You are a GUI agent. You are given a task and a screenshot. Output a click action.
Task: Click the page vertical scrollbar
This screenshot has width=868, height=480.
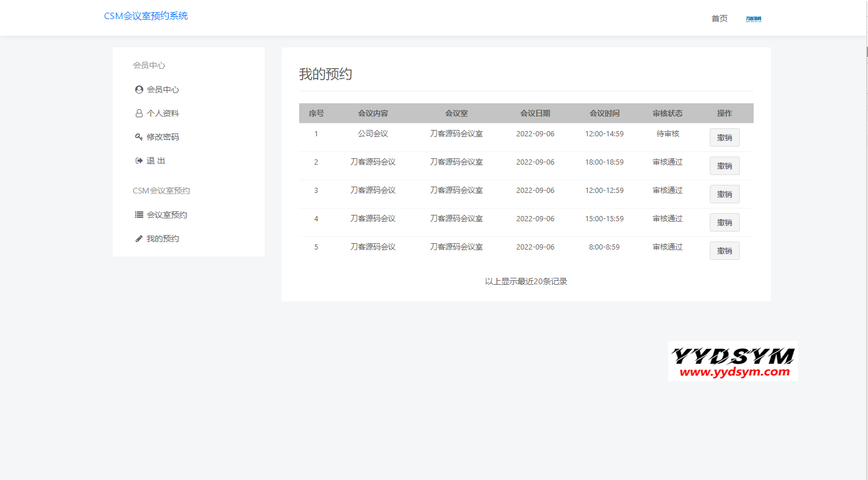[866, 52]
